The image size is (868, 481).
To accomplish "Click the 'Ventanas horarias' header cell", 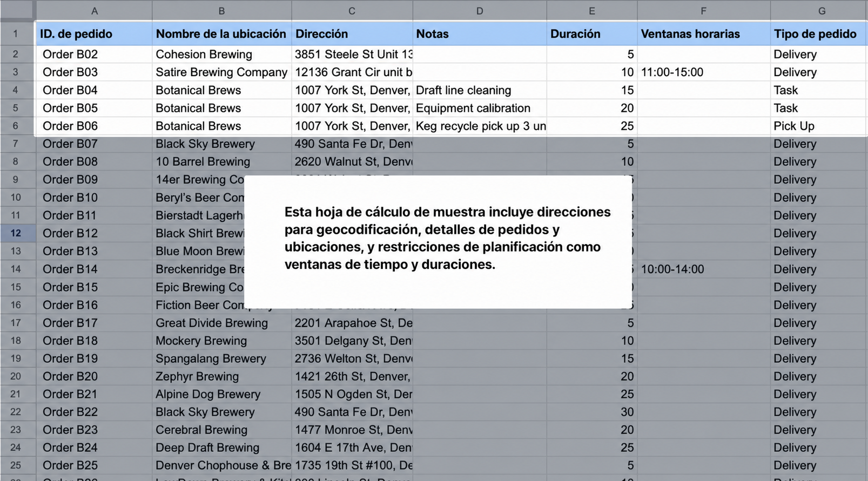I will click(704, 33).
